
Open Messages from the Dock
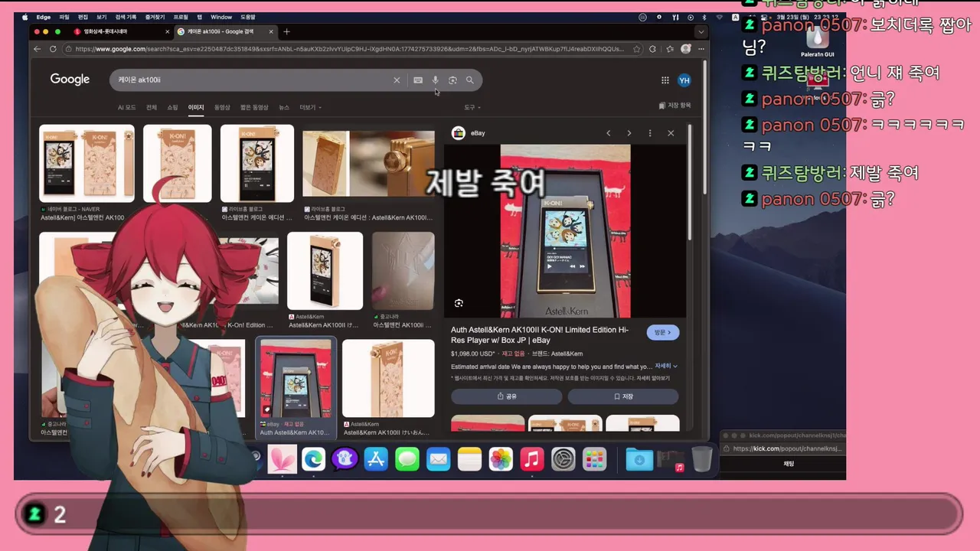(407, 459)
